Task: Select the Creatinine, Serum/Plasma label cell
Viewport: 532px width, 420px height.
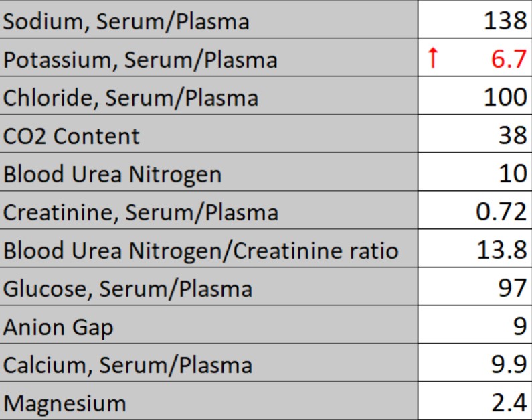Action: coord(141,212)
